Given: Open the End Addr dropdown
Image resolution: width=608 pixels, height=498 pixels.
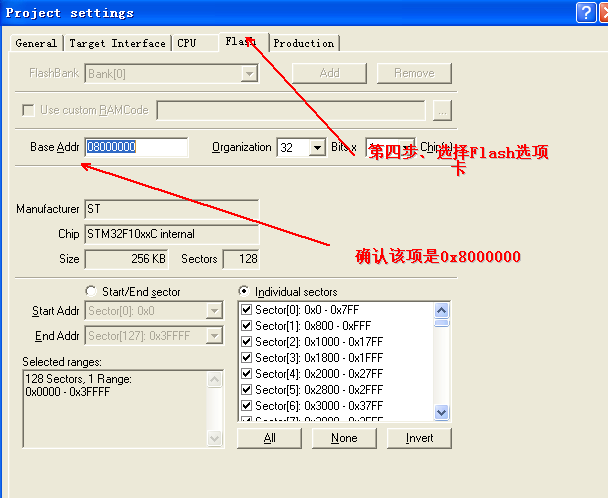Looking at the screenshot, I should click(x=214, y=335).
